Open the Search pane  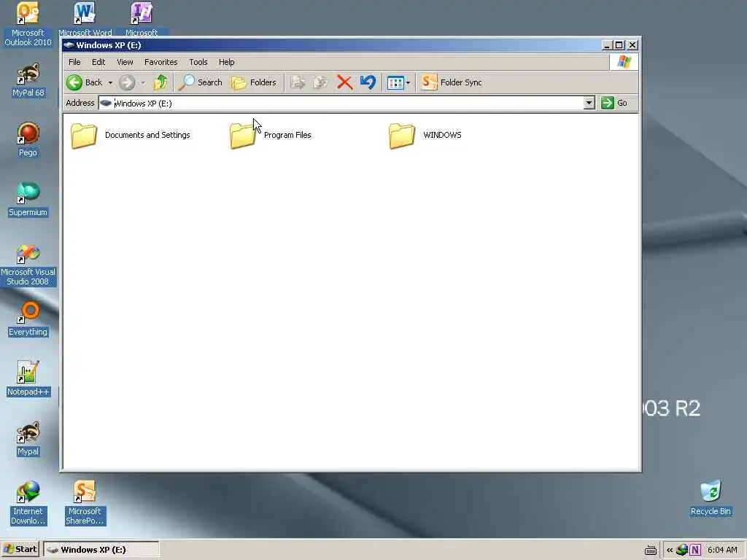pos(200,82)
